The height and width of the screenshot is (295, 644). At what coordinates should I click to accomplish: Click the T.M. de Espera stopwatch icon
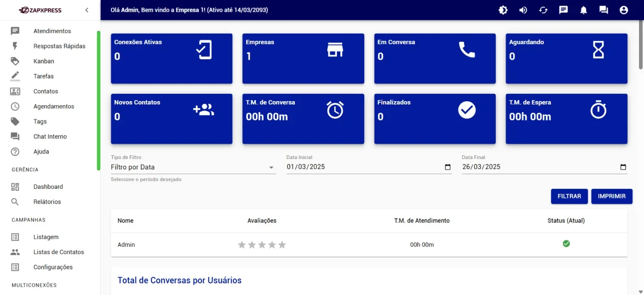point(598,110)
